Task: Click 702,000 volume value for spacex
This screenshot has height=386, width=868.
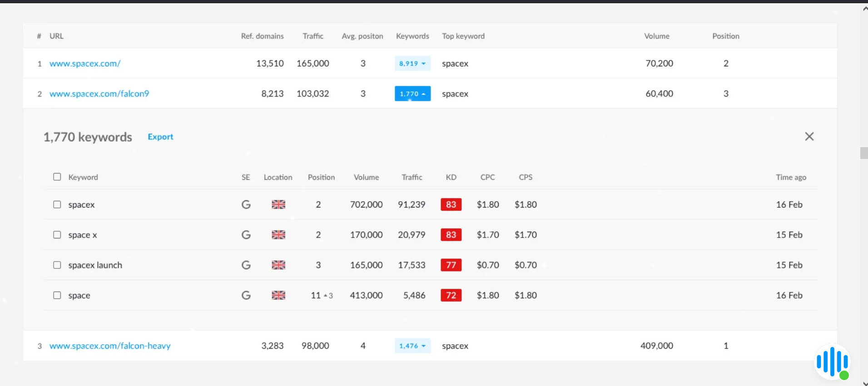Action: tap(366, 204)
